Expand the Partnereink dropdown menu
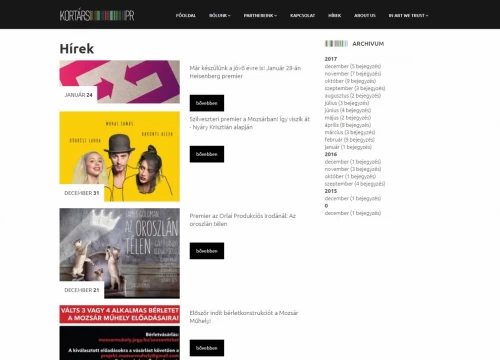 (x=260, y=15)
